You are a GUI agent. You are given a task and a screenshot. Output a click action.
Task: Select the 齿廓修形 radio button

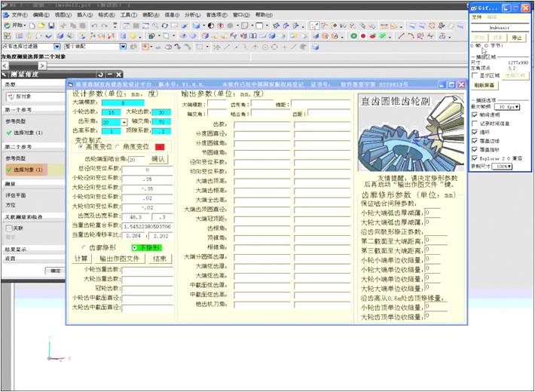84,247
